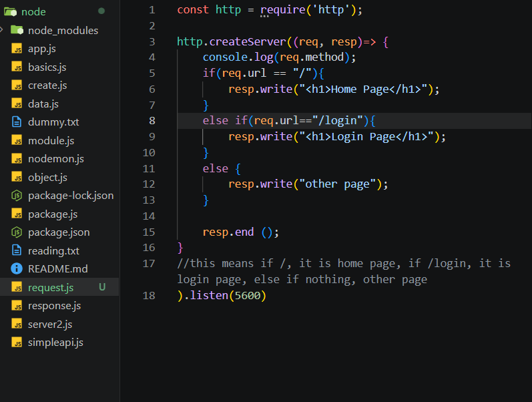This screenshot has width=532, height=402.
Task: Click the JS icon beside simpleapi.js
Action: (x=17, y=343)
